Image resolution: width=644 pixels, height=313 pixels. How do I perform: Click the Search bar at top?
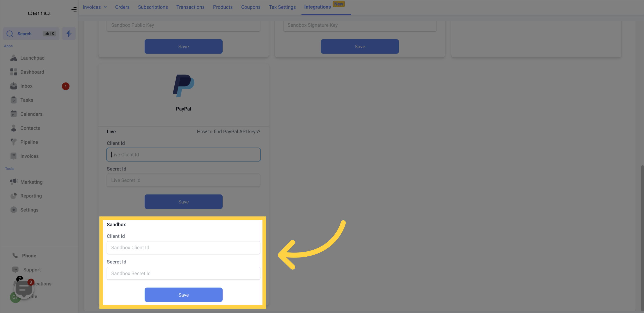[x=31, y=33]
